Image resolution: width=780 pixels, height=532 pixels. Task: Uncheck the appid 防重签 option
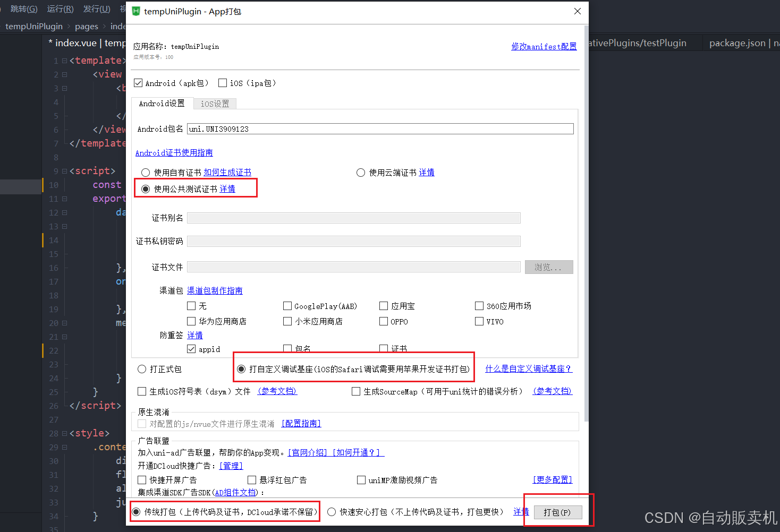tap(192, 349)
